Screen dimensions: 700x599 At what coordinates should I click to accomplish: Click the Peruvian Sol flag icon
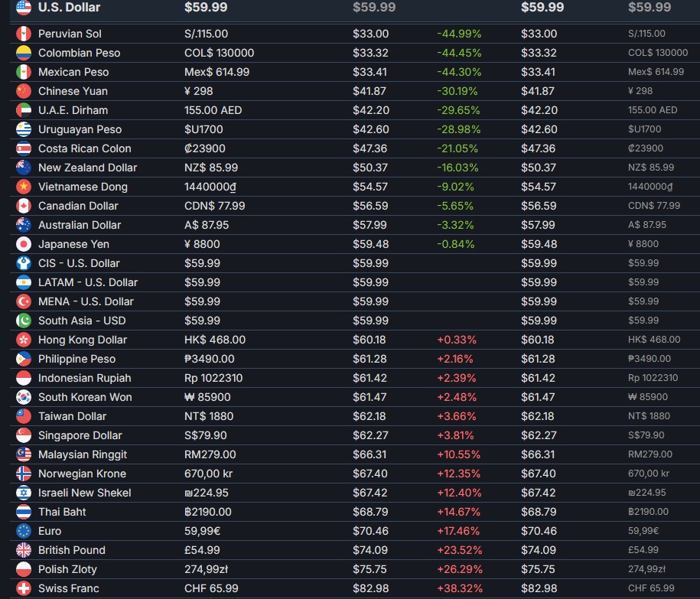[24, 34]
